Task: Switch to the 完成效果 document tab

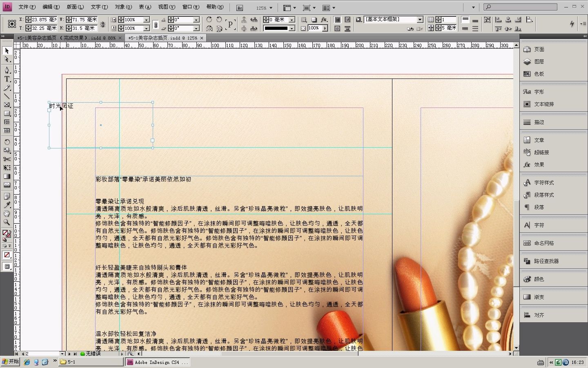Action: point(67,37)
